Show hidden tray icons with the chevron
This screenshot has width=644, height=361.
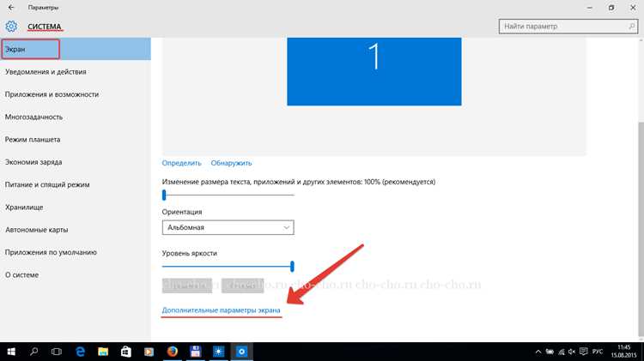[538, 352]
